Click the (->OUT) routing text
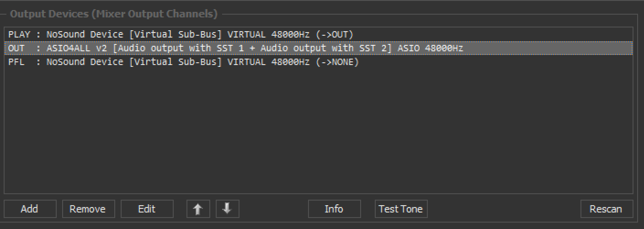The height and width of the screenshot is (229, 644). coord(335,34)
